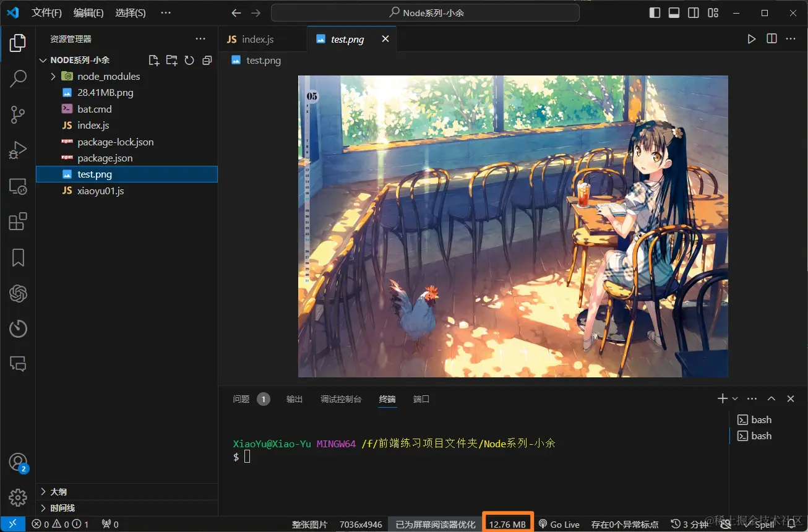Screen dimensions: 808x532
Task: Run the code with the play button
Action: pos(752,39)
